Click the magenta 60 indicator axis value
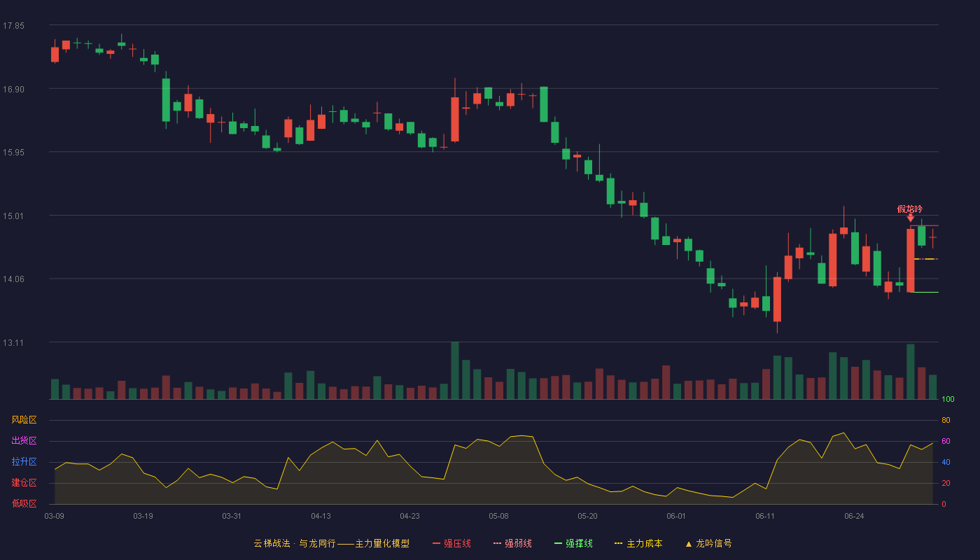The image size is (980, 560). coord(946,441)
